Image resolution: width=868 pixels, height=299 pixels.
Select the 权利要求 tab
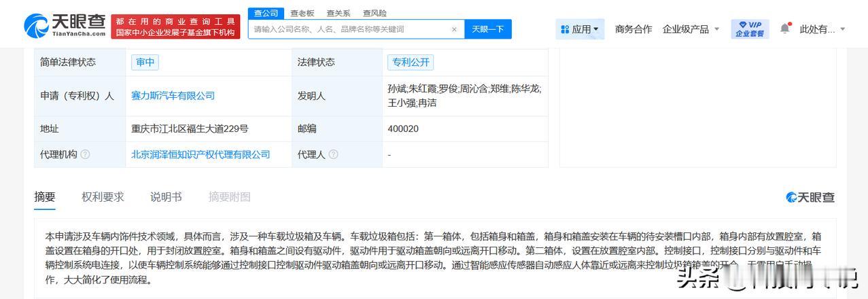103,197
